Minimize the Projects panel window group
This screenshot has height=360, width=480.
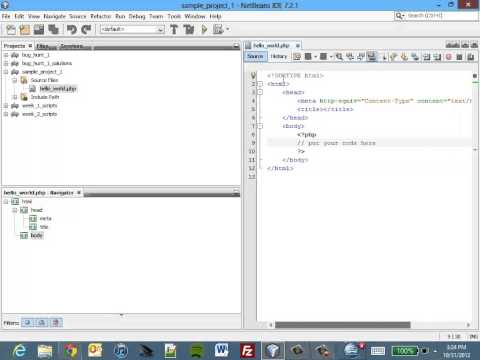pos(236,45)
